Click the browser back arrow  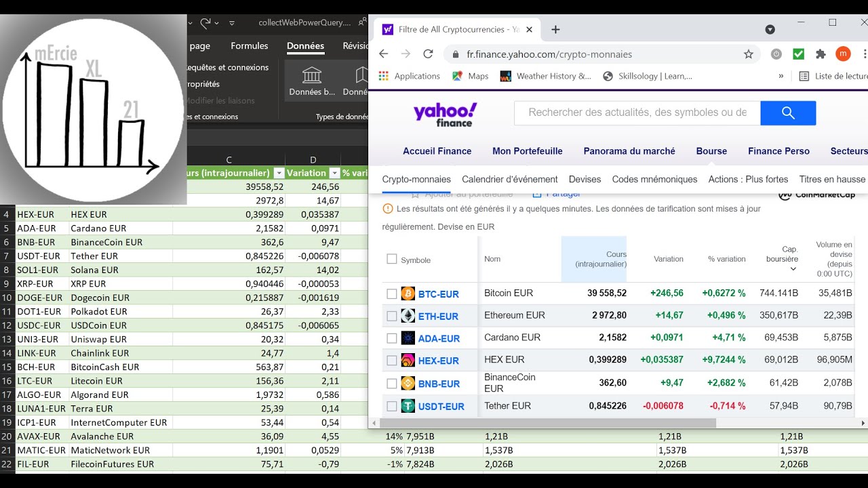click(384, 54)
